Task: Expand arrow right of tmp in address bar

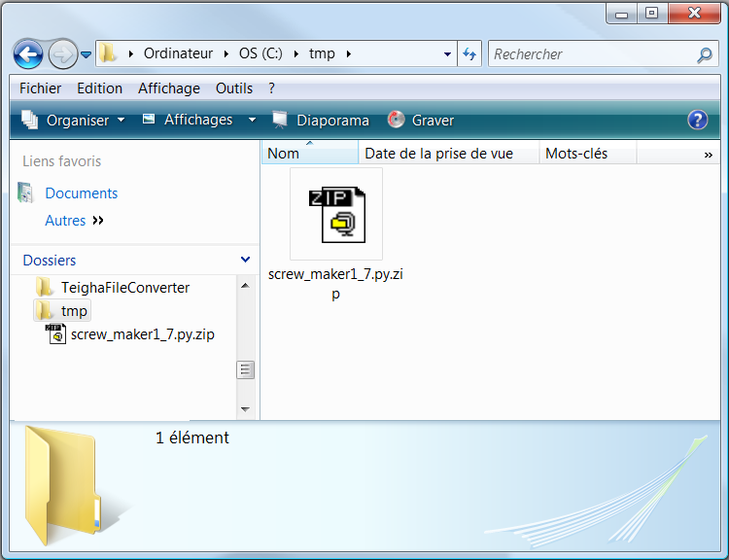Action: [349, 53]
